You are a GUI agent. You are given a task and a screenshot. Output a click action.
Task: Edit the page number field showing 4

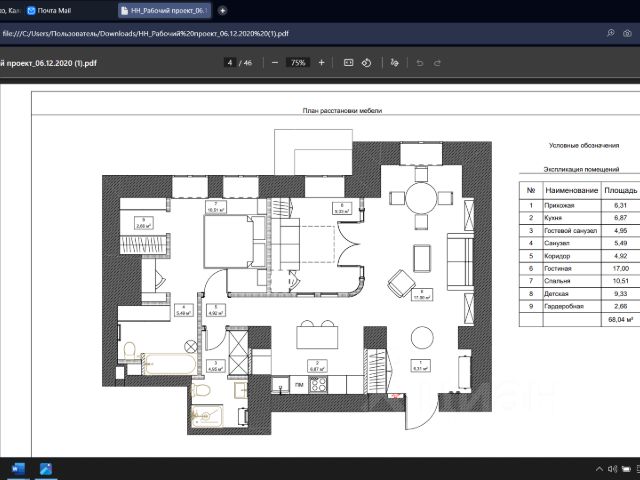[230, 62]
